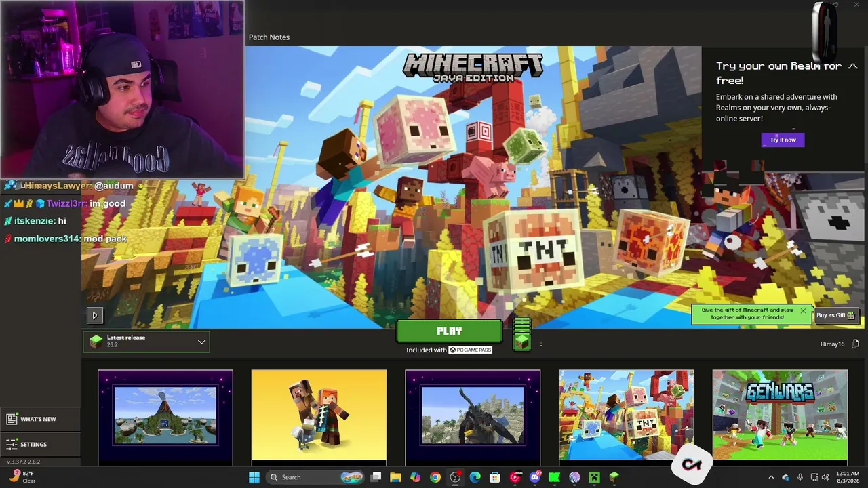This screenshot has width=868, height=488.
Task: Open the Windows Start menu
Action: coord(254,477)
